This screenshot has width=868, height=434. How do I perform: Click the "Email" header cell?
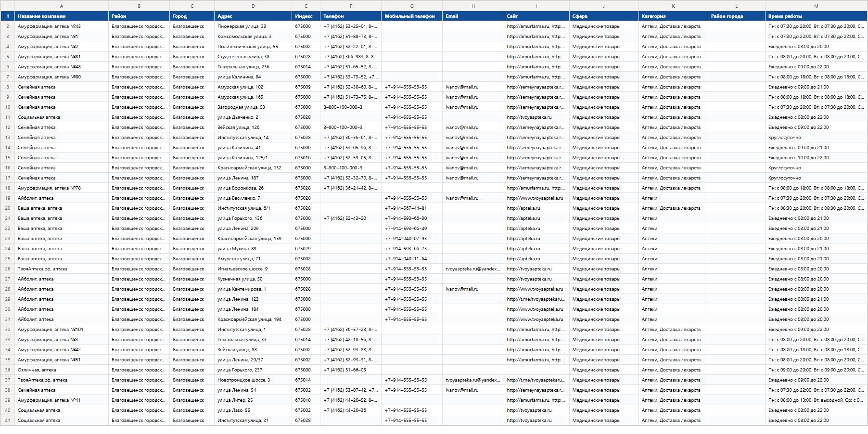[x=473, y=16]
